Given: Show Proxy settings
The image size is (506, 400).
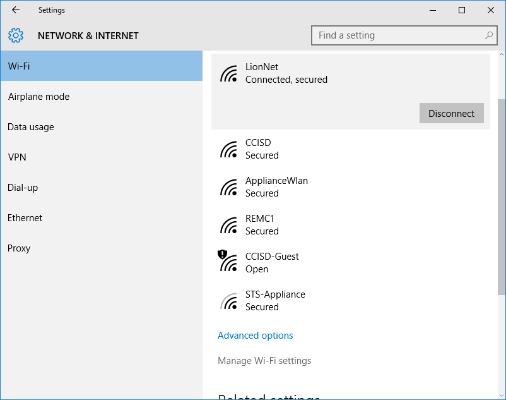Looking at the screenshot, I should [101, 248].
